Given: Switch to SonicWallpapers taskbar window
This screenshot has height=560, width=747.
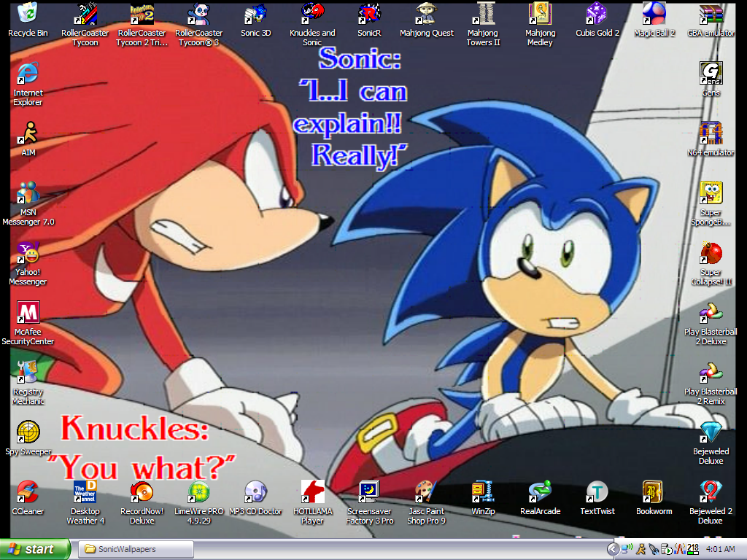Looking at the screenshot, I should [136, 549].
